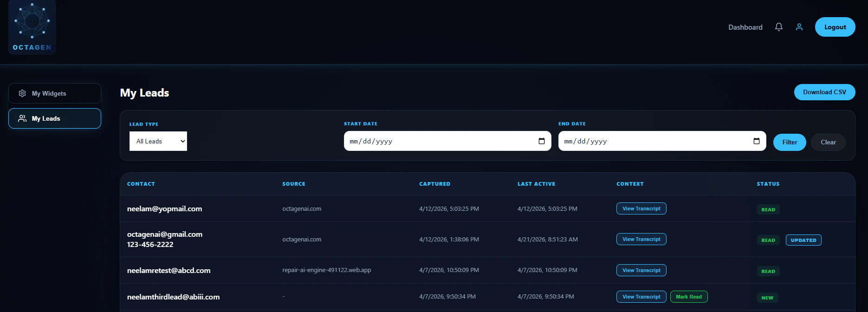Viewport: 868px width, 312px height.
Task: Select contact neelamretest@abcd.com
Action: pyautogui.click(x=168, y=271)
